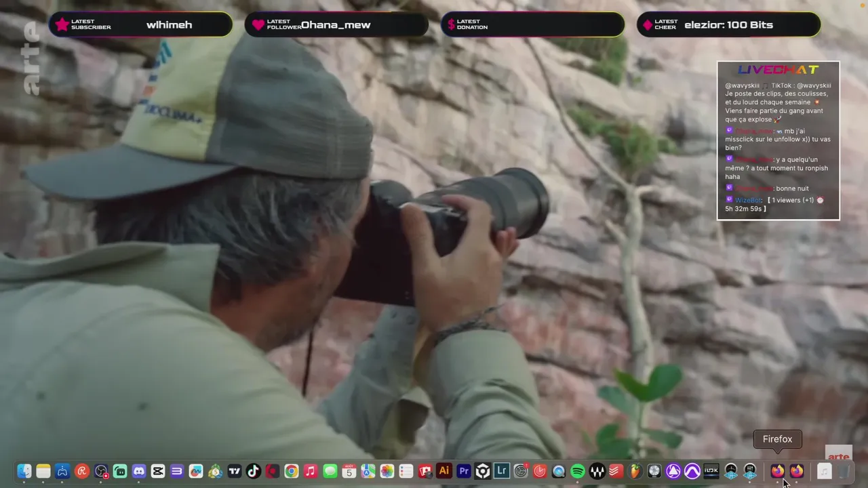Launch Spotify from the dock

(x=578, y=471)
